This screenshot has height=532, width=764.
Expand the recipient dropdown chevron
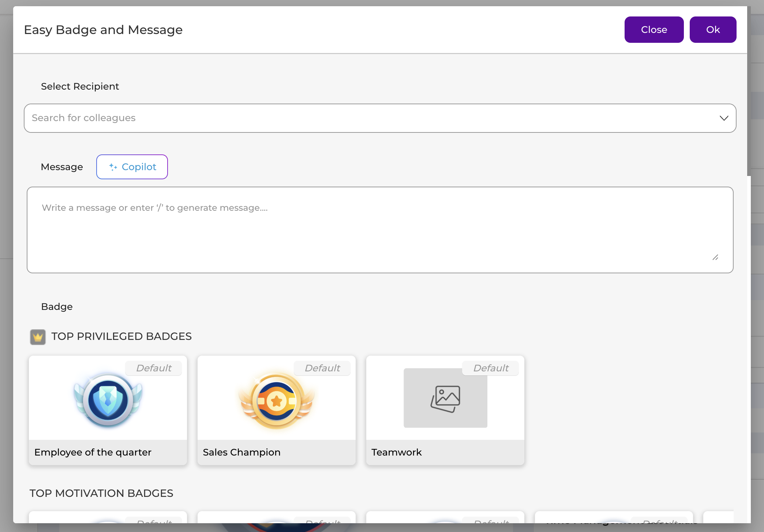pyautogui.click(x=724, y=118)
